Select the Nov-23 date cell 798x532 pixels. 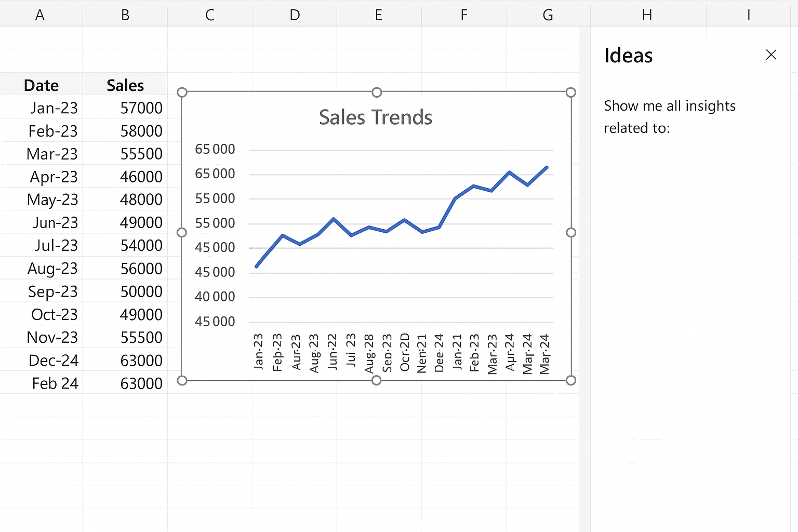point(41,337)
